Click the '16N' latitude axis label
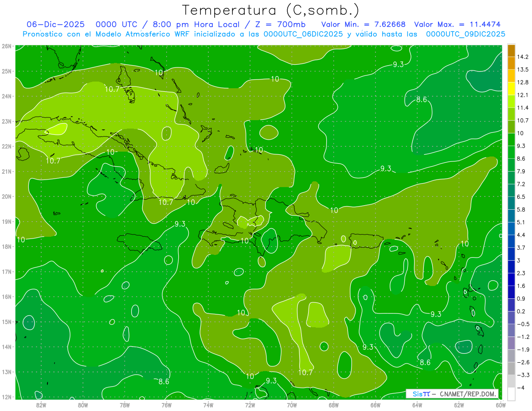The width and height of the screenshot is (532, 411). (x=6, y=297)
